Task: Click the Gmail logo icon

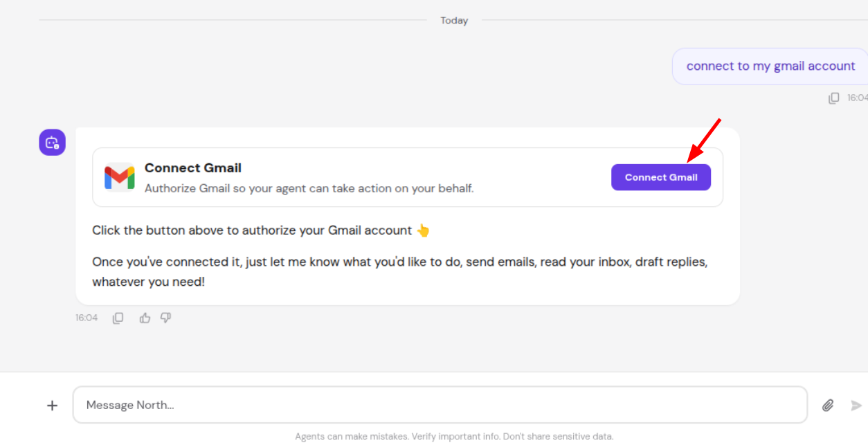Action: (120, 177)
